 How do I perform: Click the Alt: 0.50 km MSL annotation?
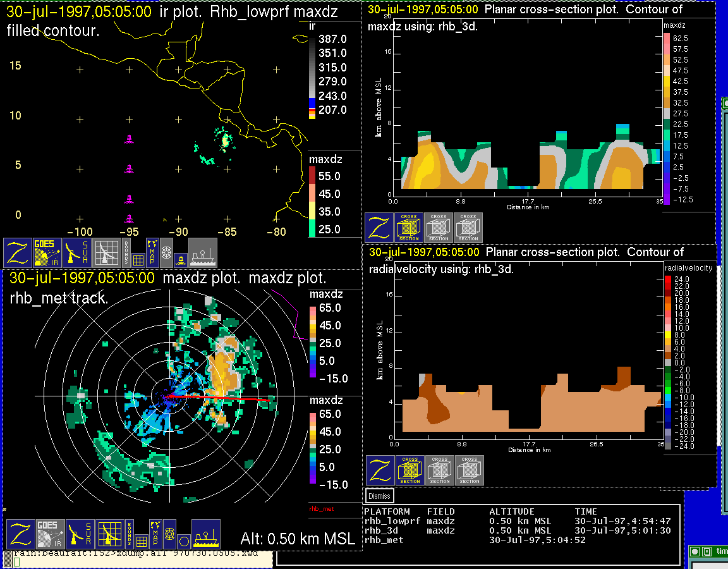(298, 539)
